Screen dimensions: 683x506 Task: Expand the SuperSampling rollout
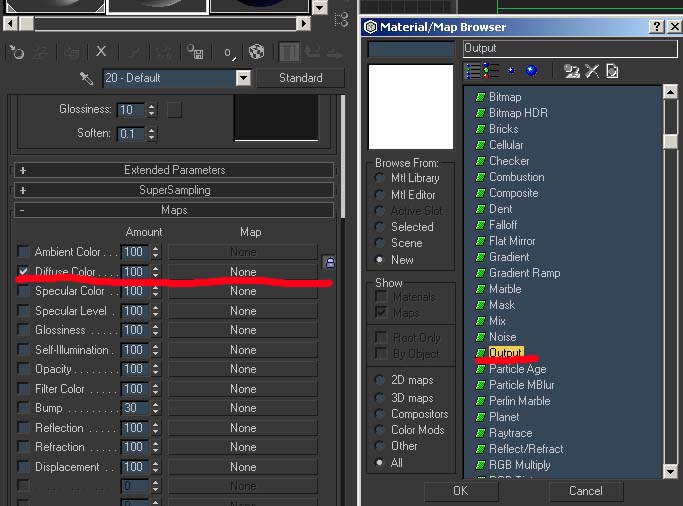(x=174, y=190)
